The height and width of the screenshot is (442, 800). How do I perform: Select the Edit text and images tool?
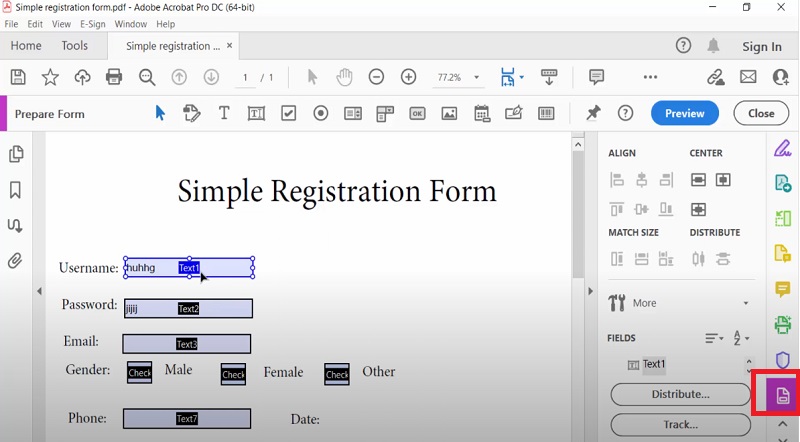(x=191, y=113)
